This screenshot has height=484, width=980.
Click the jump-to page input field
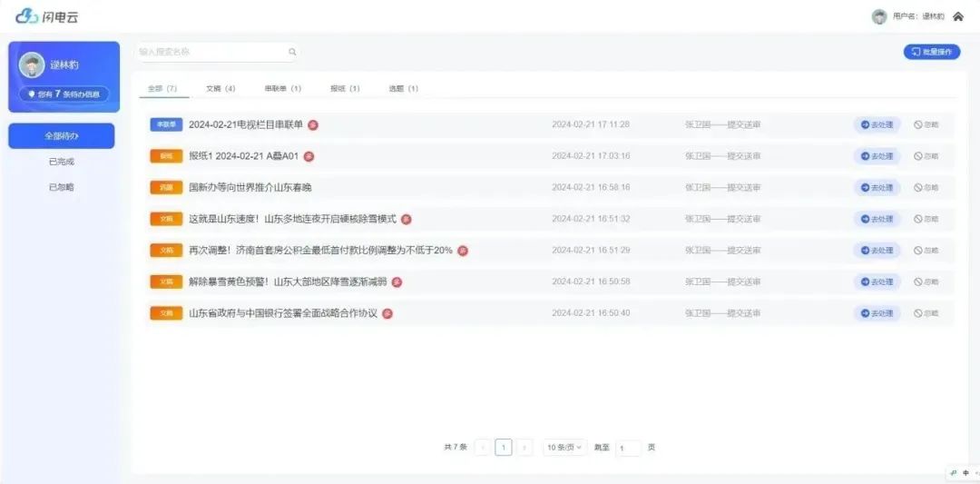pos(628,448)
